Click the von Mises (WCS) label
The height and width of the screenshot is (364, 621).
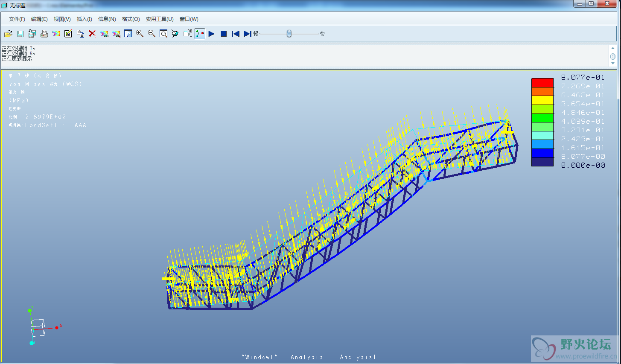[45, 84]
